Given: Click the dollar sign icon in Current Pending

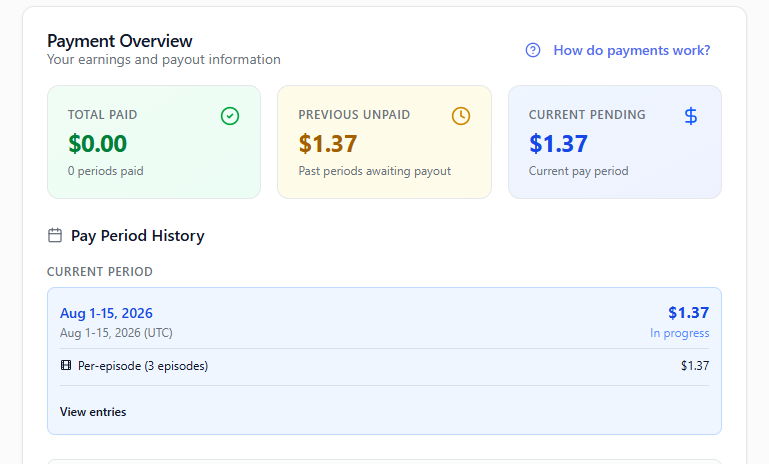Looking at the screenshot, I should [691, 116].
